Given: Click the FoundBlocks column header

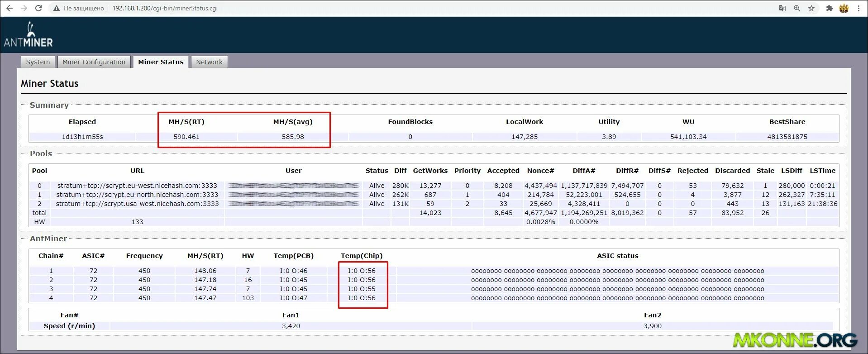Looking at the screenshot, I should (x=410, y=122).
